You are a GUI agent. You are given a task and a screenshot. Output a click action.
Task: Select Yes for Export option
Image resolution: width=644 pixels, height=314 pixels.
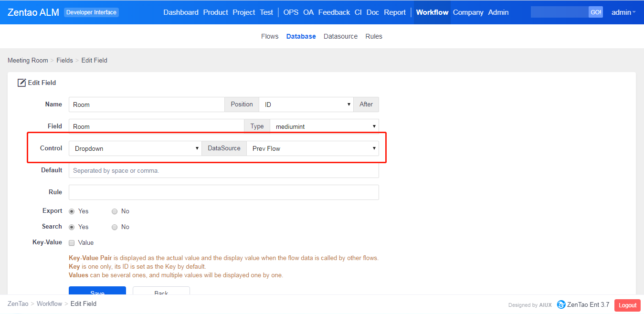click(x=72, y=211)
